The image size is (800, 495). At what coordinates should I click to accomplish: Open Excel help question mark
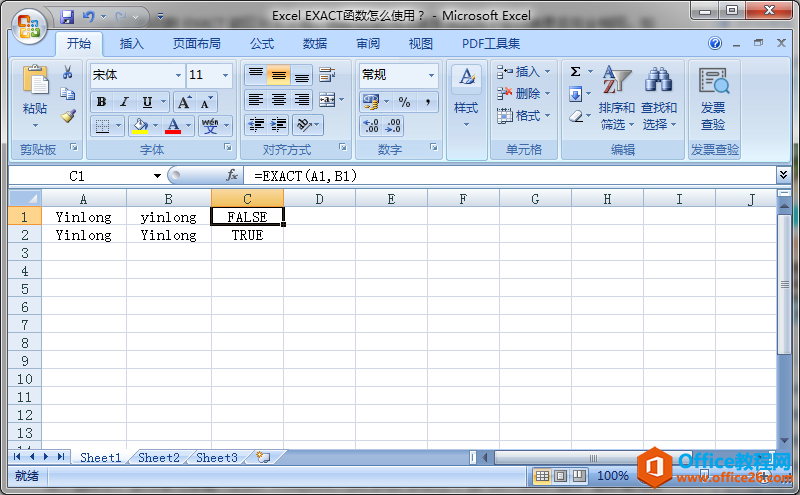715,43
